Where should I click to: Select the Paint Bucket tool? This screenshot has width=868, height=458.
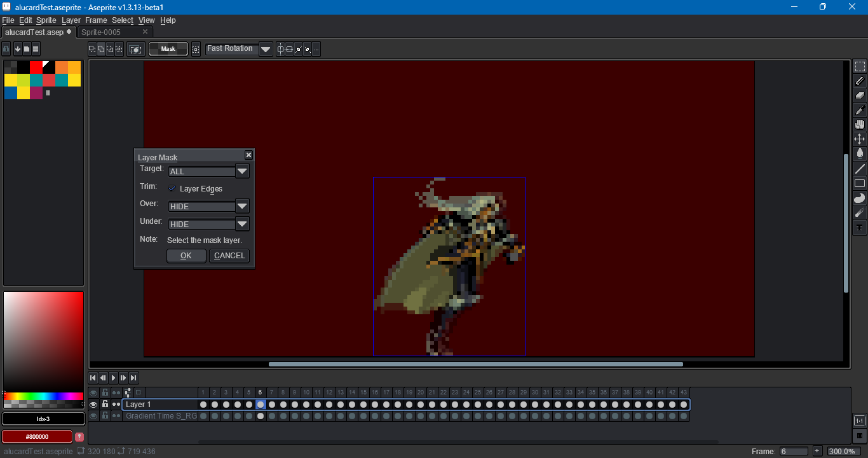pyautogui.click(x=860, y=154)
